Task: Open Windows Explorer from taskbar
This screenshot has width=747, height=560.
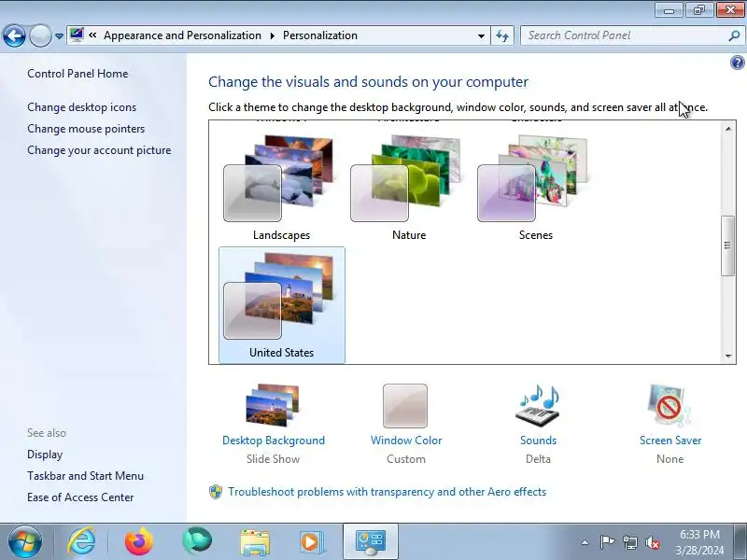Action: tap(255, 542)
